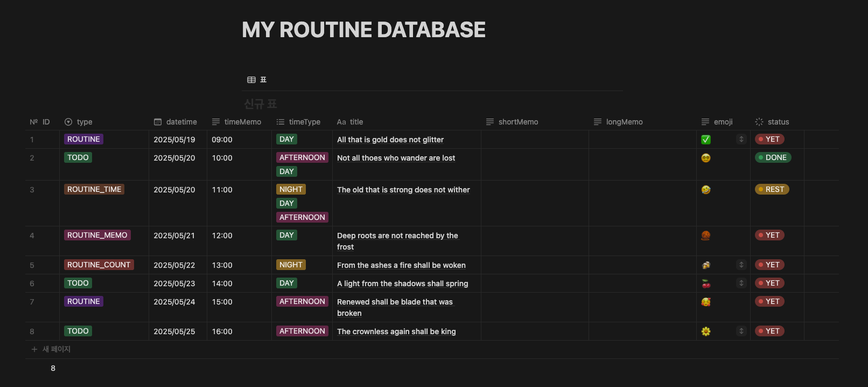Click the empty shortMemo cell in row 1
Screen dimensions: 868x387
tap(535, 140)
